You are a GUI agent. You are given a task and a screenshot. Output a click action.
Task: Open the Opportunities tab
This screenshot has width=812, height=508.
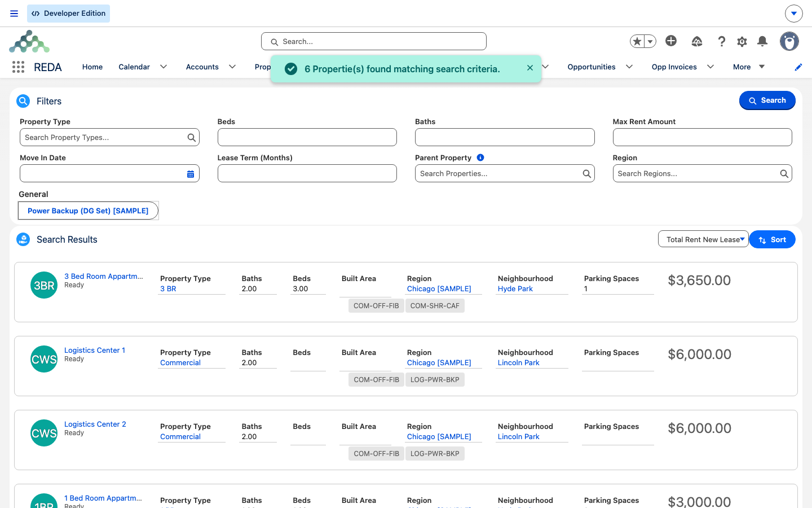(x=592, y=67)
